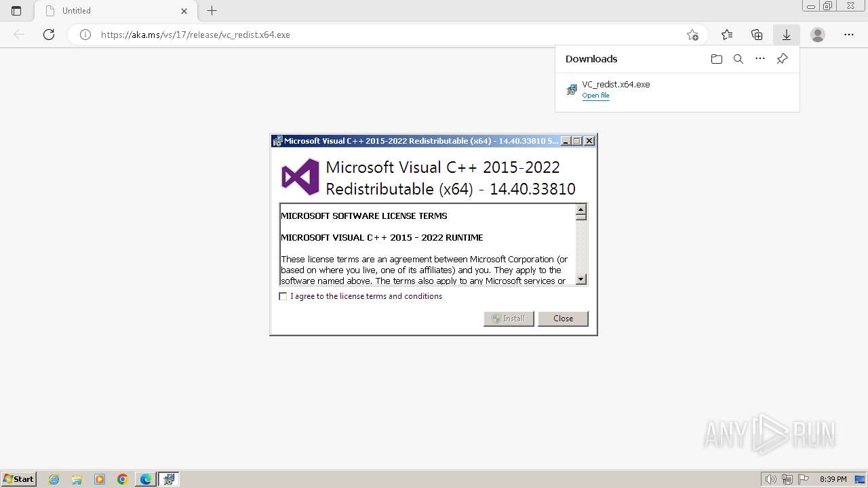
Task: Open the Favorites list icon
Action: click(x=727, y=35)
